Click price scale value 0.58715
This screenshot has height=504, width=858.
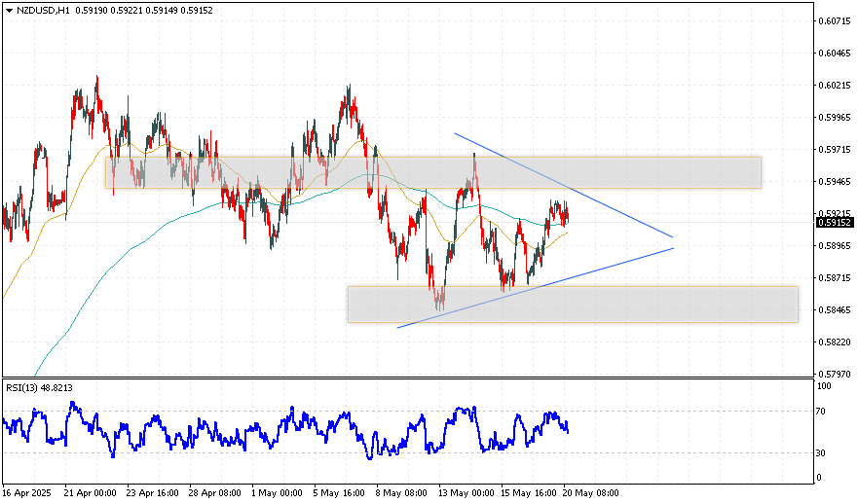tap(834, 278)
